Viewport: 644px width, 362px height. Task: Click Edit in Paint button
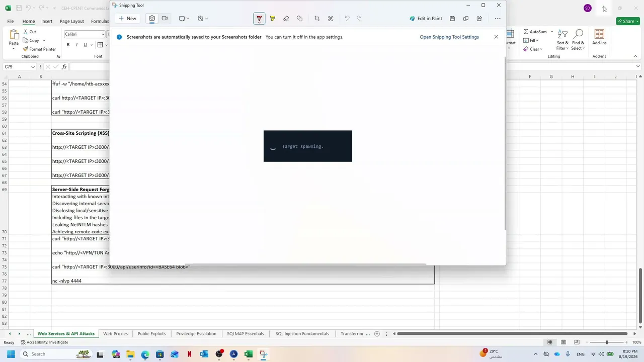426,19
